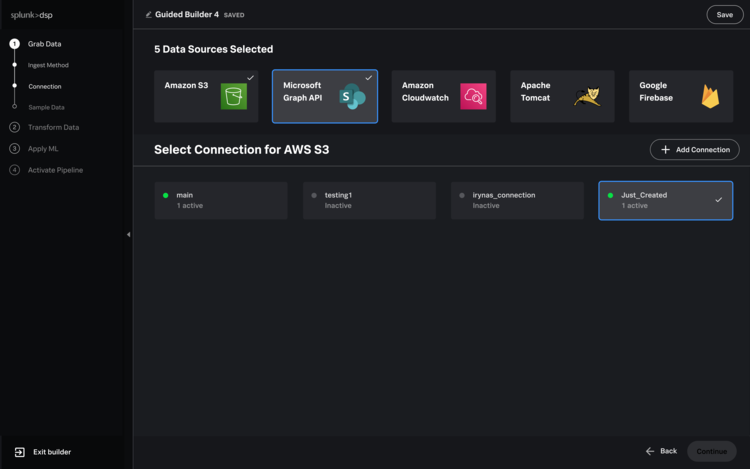Click the Amazon Cloudwatch pink icon
Screen dimensions: 750x469
tap(473, 96)
